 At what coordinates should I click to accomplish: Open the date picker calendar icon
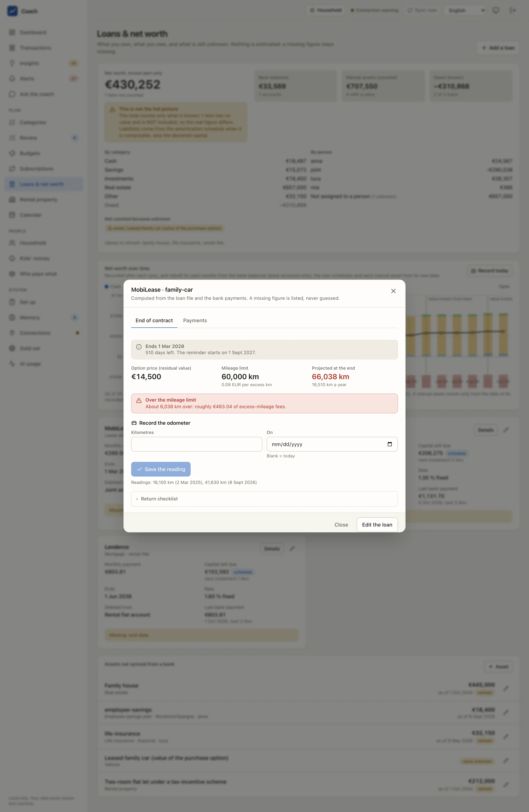click(390, 444)
